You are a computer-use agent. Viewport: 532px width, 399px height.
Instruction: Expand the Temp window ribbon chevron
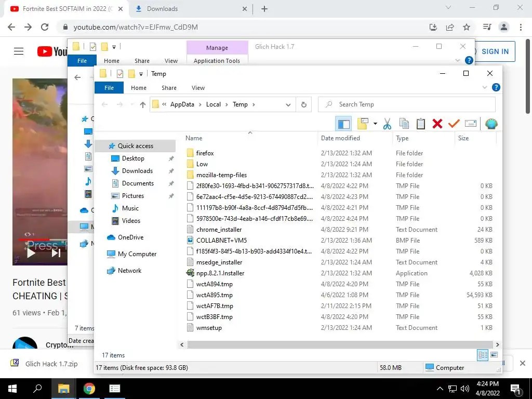pyautogui.click(x=485, y=87)
